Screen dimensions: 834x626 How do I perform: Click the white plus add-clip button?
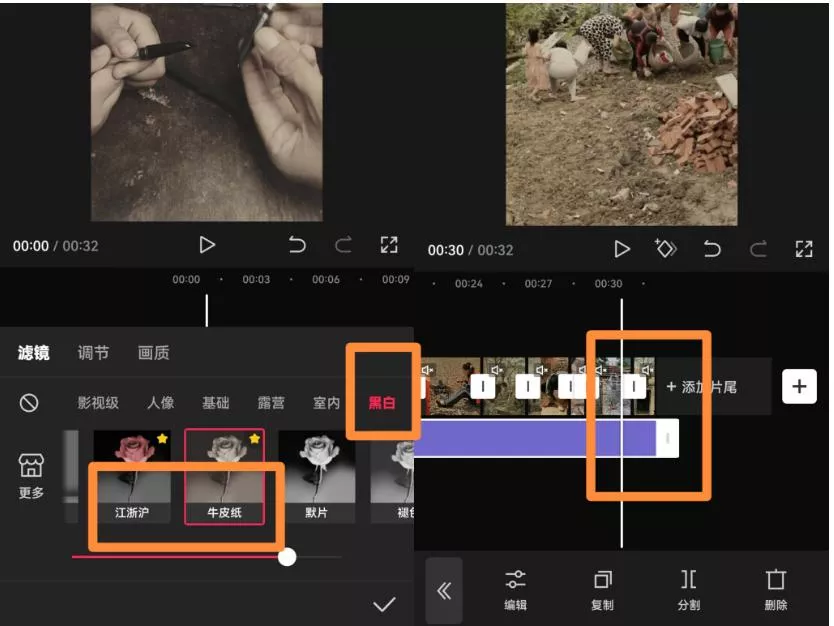click(799, 386)
